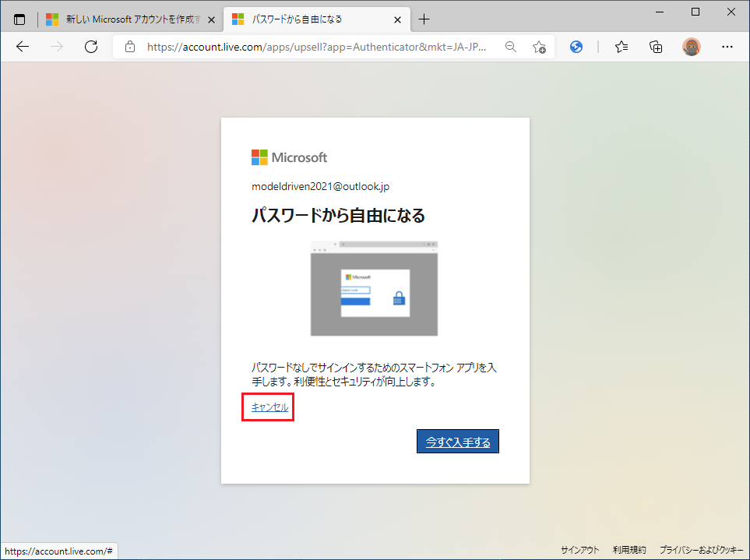Open Settings and more menu
This screenshot has width=750, height=560.
[x=727, y=47]
